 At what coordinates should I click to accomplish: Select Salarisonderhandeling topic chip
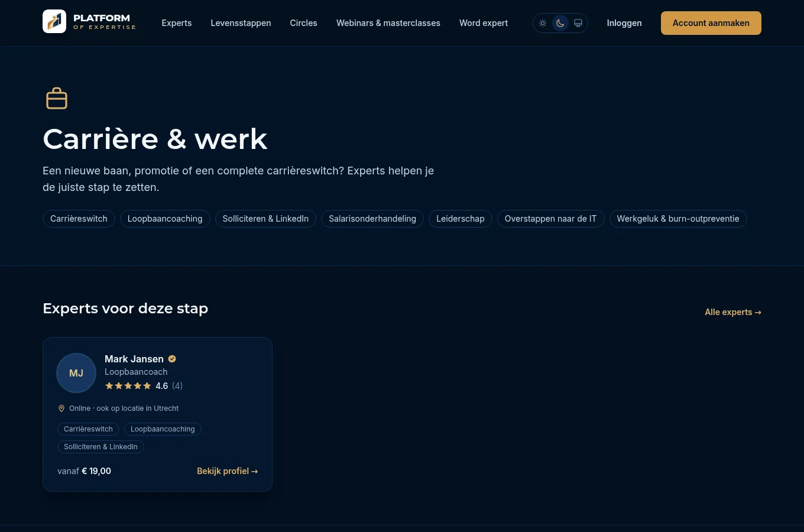pos(372,219)
